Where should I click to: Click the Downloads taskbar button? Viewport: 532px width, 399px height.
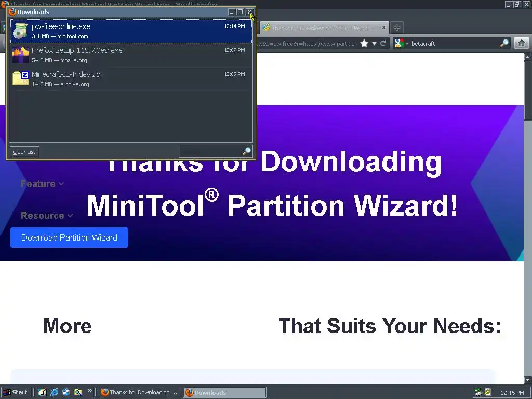pyautogui.click(x=225, y=392)
